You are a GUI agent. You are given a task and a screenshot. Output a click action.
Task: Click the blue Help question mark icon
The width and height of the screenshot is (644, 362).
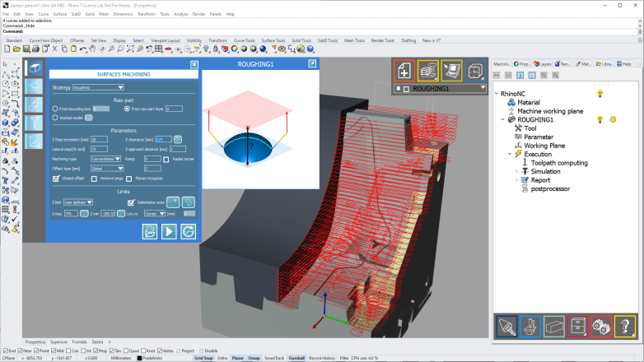310,49
